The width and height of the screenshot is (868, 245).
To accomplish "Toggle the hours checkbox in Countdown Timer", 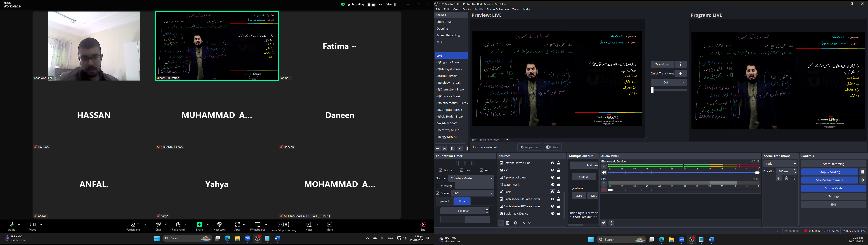I will pyautogui.click(x=441, y=170).
